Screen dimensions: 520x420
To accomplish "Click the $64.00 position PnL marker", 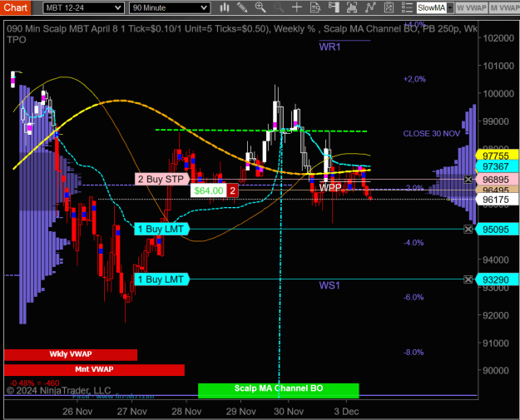I will (209, 190).
